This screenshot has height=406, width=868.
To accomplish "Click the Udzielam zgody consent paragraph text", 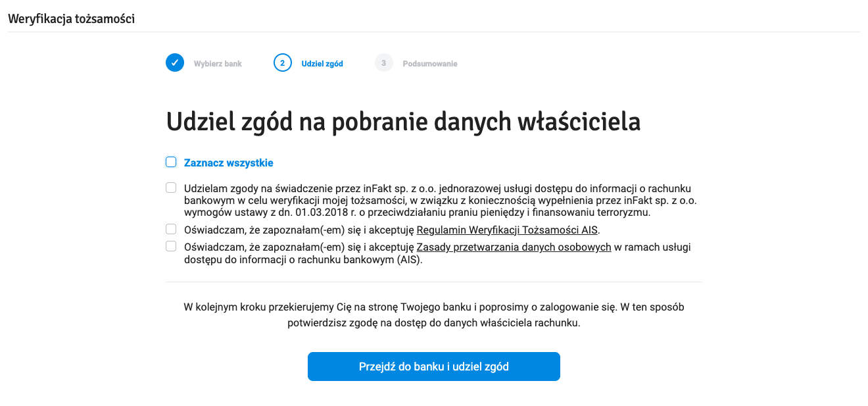I will [440, 201].
